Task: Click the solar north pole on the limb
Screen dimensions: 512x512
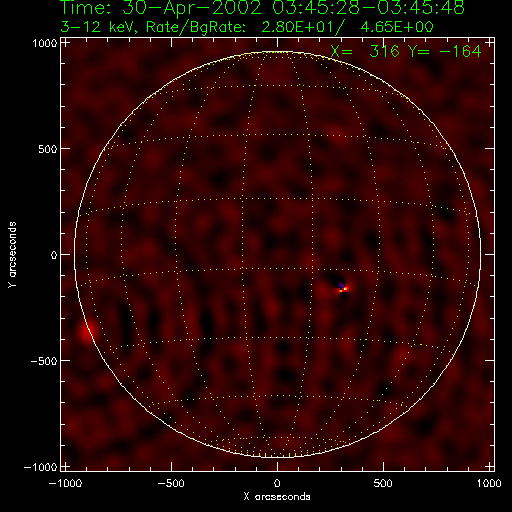Action: (277, 52)
